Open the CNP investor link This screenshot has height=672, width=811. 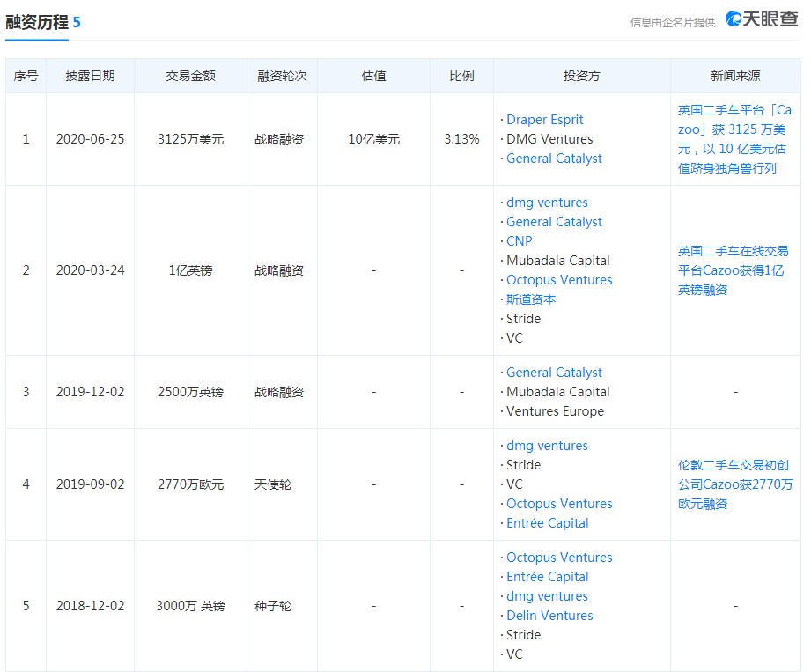pos(519,241)
